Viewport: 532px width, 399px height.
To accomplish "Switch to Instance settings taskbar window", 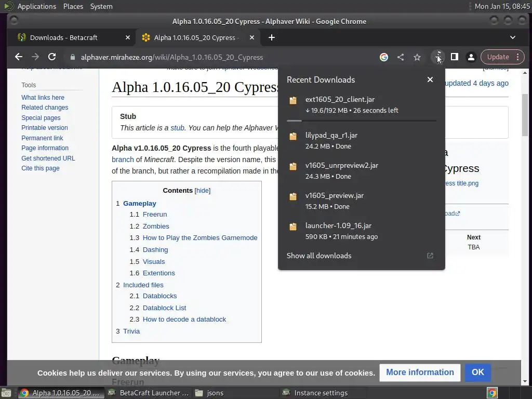I will click(324, 393).
